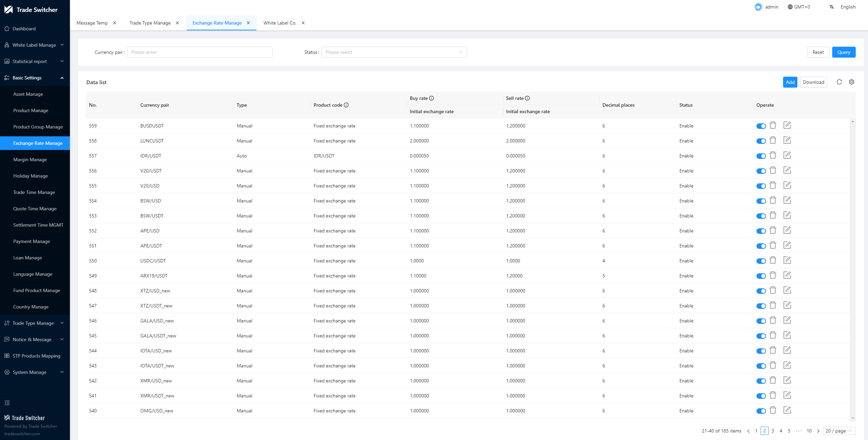The width and height of the screenshot is (868, 440).
Task: Click the Currency pair input field
Action: (x=200, y=52)
